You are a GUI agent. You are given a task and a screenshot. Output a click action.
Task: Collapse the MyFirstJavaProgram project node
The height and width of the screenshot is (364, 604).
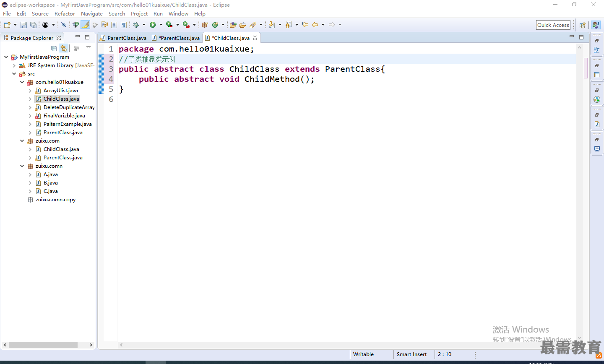click(x=6, y=57)
